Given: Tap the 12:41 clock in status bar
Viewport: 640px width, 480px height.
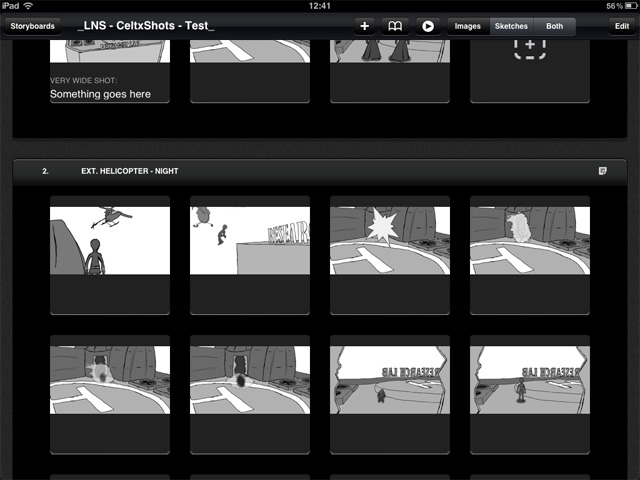Looking at the screenshot, I should pos(320,6).
